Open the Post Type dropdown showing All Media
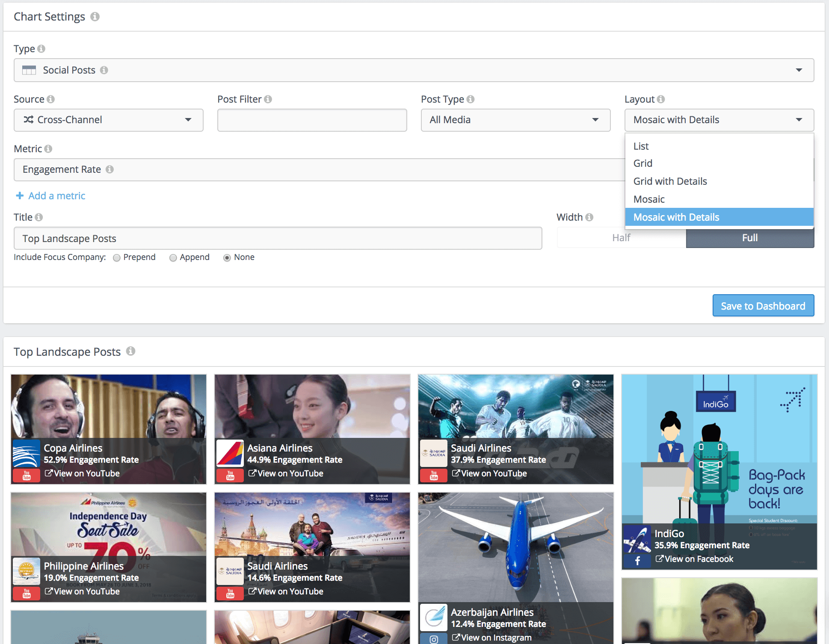829x644 pixels. point(515,120)
